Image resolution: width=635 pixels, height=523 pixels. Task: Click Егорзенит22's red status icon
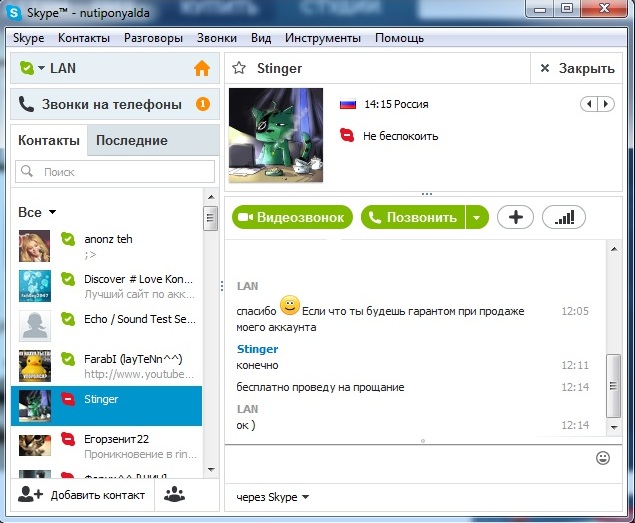(68, 439)
